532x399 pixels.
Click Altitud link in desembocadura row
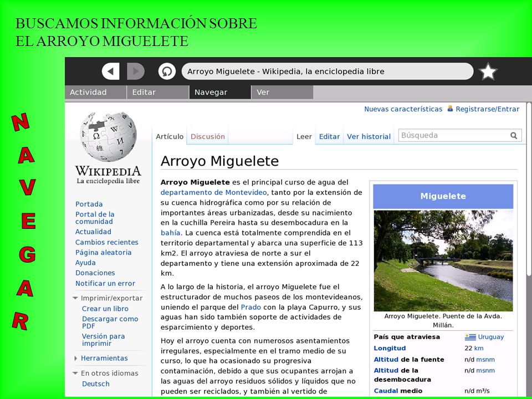click(386, 371)
